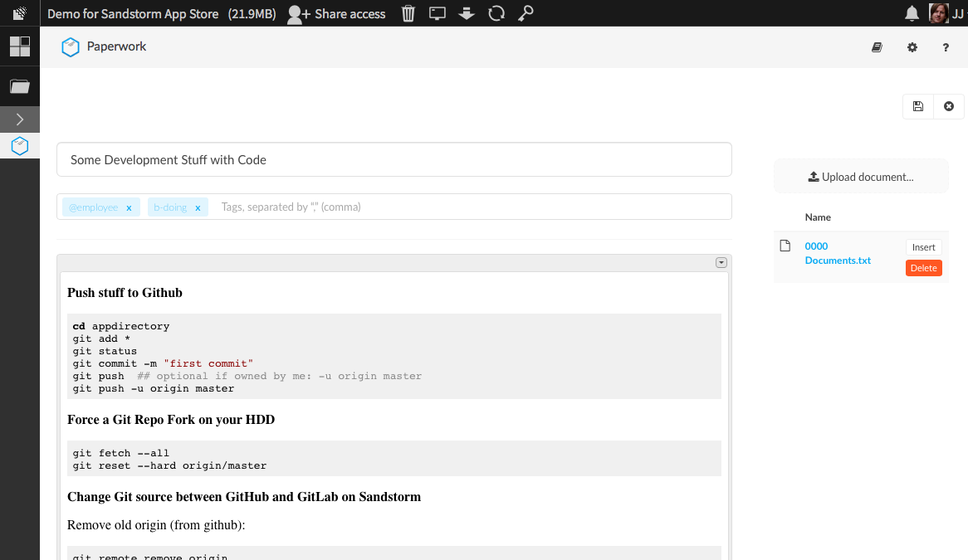
Task: Save the note with the floppy disk icon
Action: 918,106
